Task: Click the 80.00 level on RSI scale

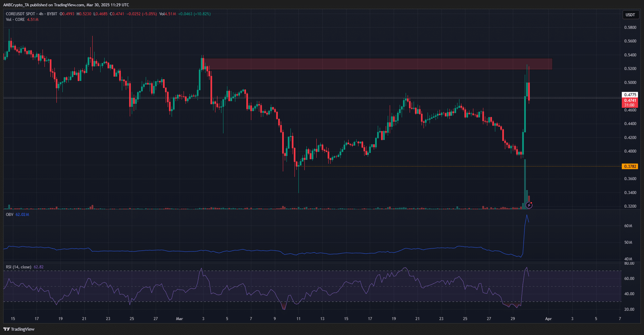Action: click(x=629, y=263)
